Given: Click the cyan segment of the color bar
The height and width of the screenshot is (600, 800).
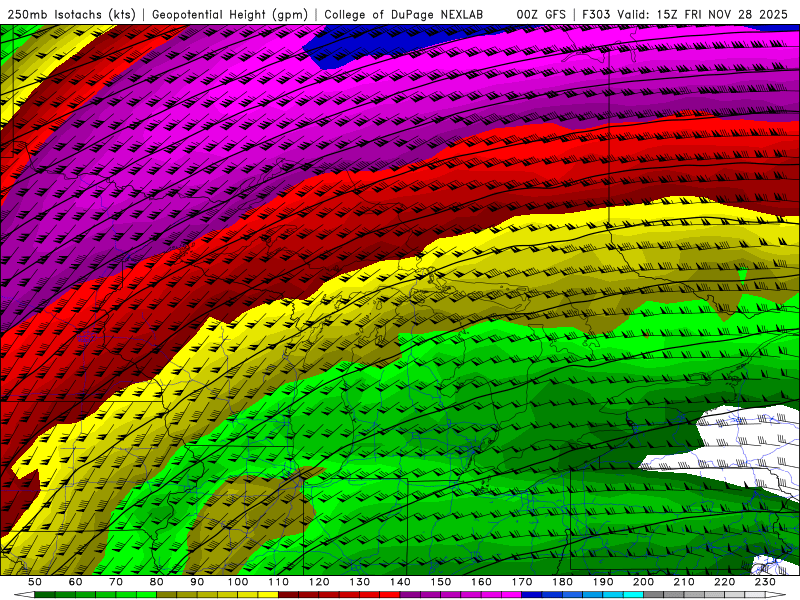Looking at the screenshot, I should click(x=633, y=594).
